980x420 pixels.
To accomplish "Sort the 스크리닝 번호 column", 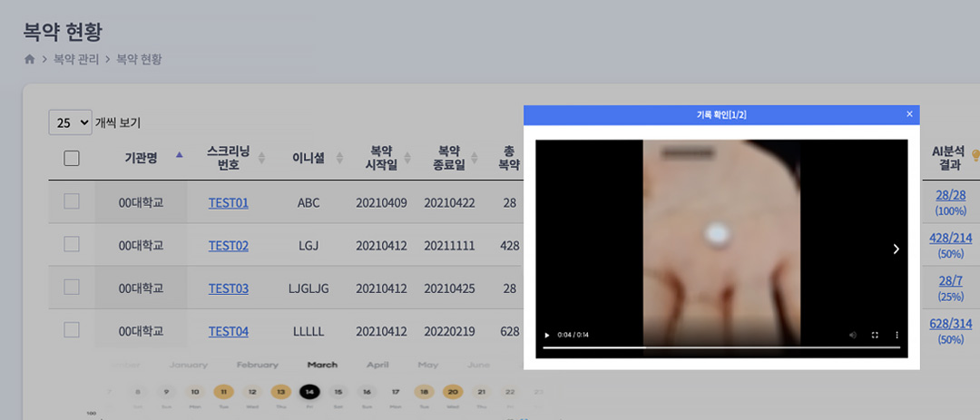I will point(262,158).
